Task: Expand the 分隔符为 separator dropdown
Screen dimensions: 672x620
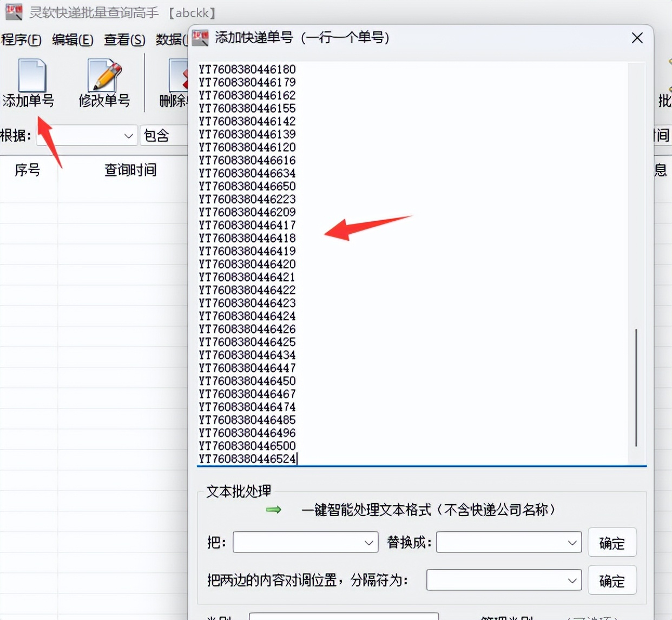Action: (x=572, y=581)
